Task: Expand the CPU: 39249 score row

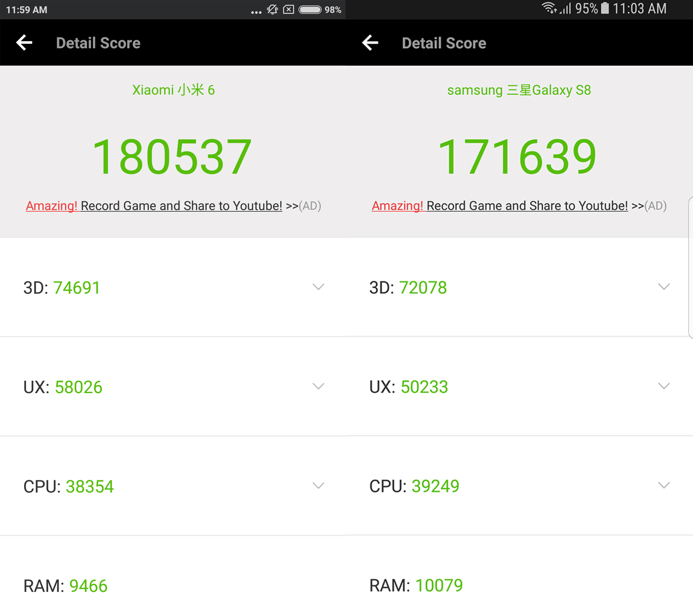Action: click(519, 486)
